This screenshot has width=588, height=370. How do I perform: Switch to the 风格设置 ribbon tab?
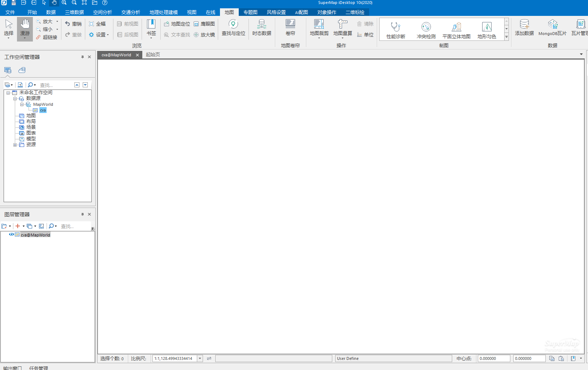[x=276, y=12]
